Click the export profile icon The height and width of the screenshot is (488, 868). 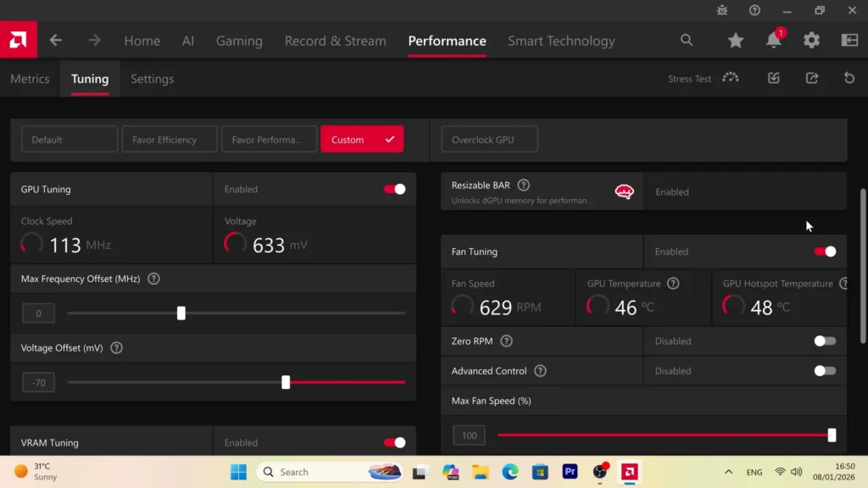point(811,78)
